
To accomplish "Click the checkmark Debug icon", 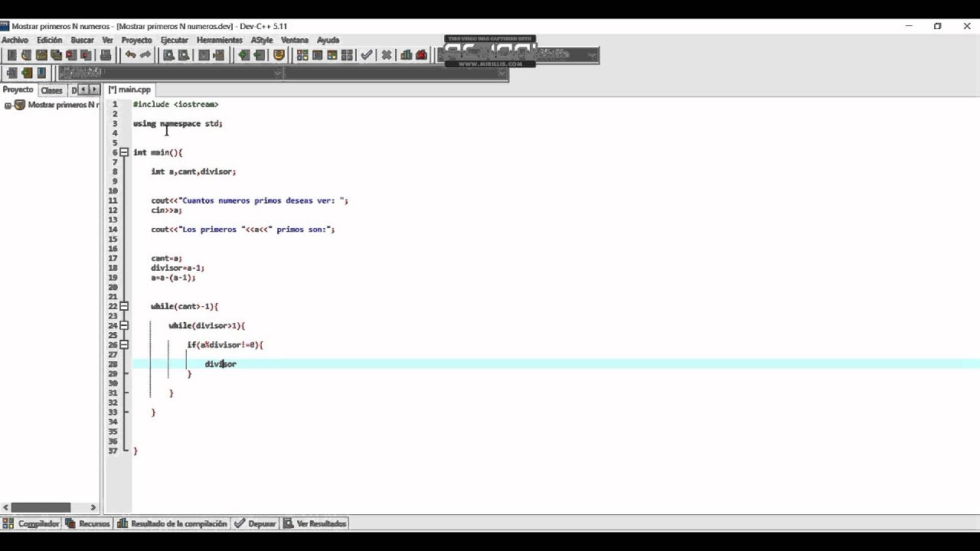I will click(367, 55).
